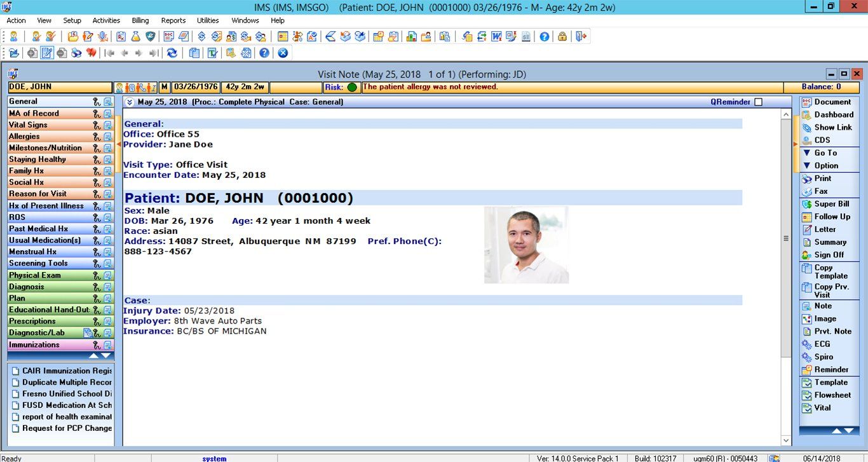Image resolution: width=868 pixels, height=462 pixels.
Task: Click the bar chart statistics toolbar icon
Action: (x=410, y=36)
